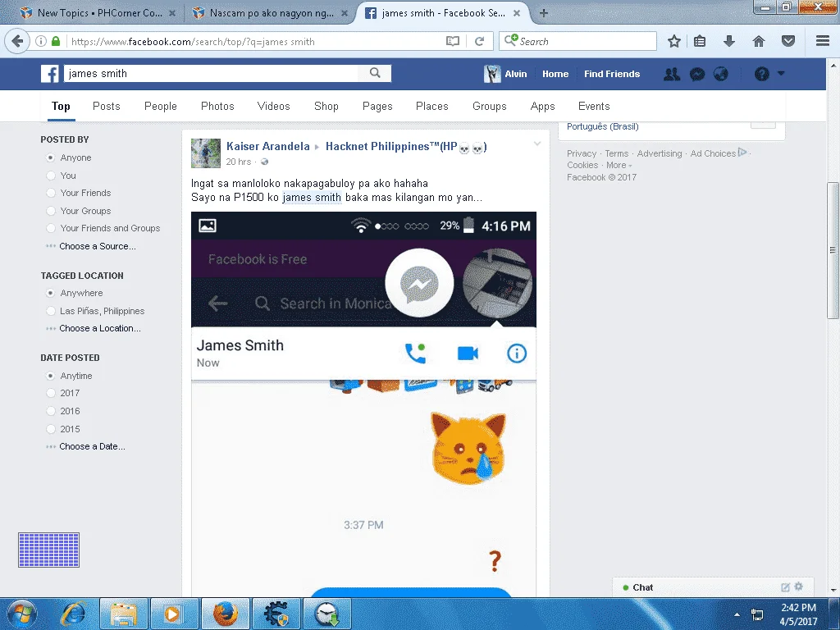The width and height of the screenshot is (840, 630).
Task: Open the notifications globe icon
Action: coord(721,74)
